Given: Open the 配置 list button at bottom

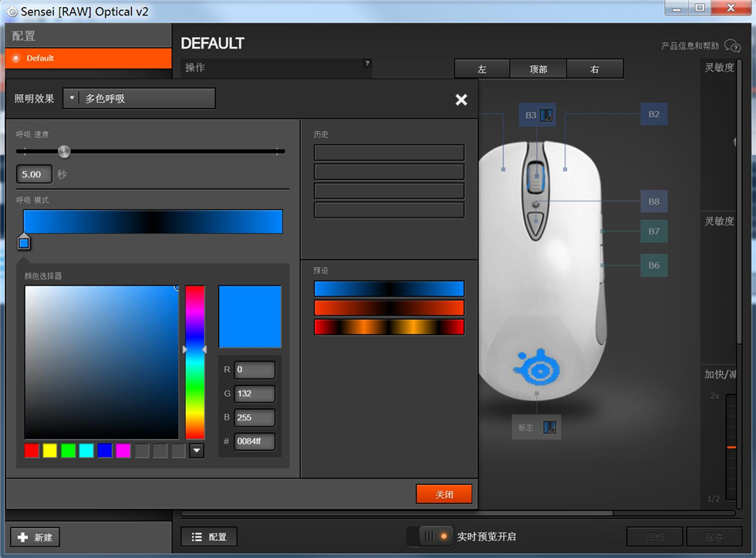Looking at the screenshot, I should [209, 537].
